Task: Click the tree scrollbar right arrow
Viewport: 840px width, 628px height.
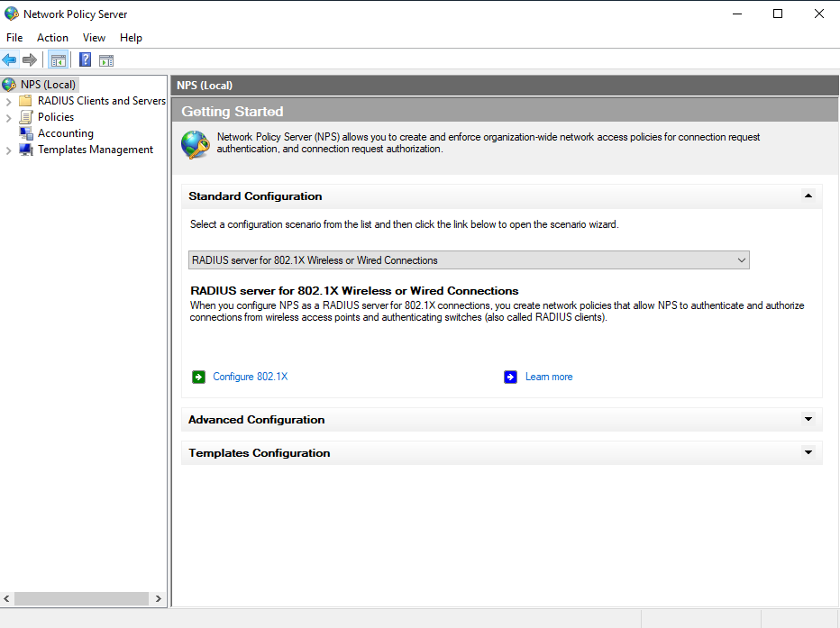Action: (158, 598)
